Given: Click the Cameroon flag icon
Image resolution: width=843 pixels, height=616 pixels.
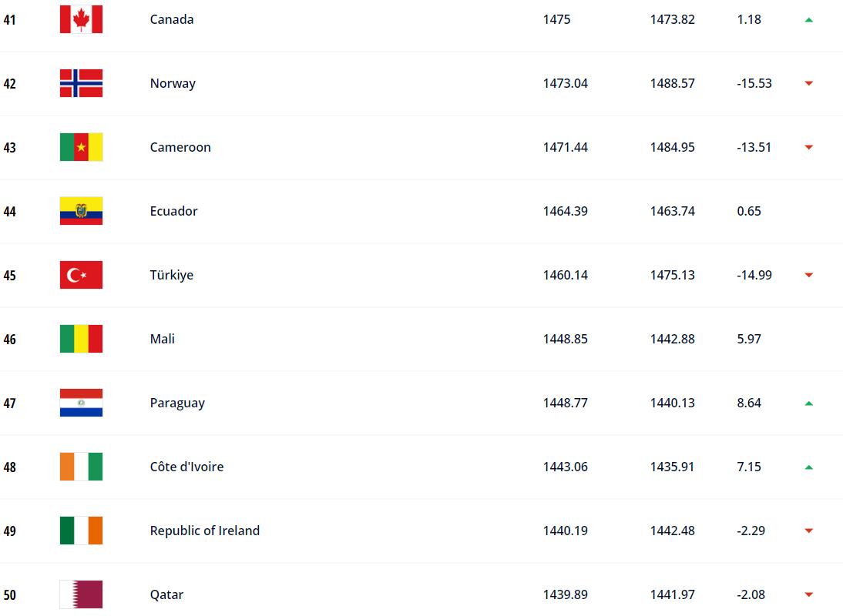Looking at the screenshot, I should pos(81,147).
